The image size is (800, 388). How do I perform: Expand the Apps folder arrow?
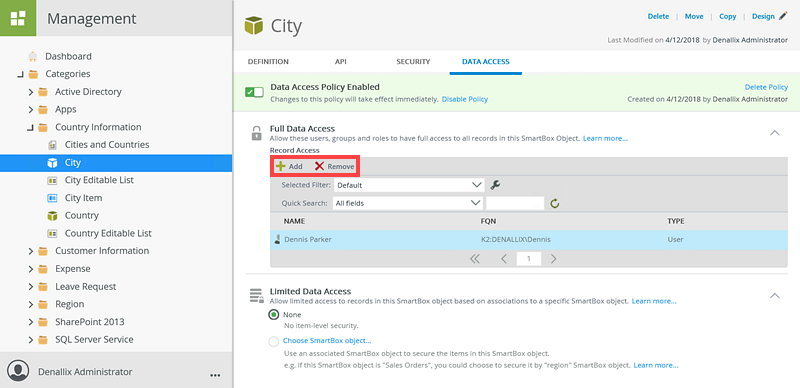pyautogui.click(x=31, y=110)
